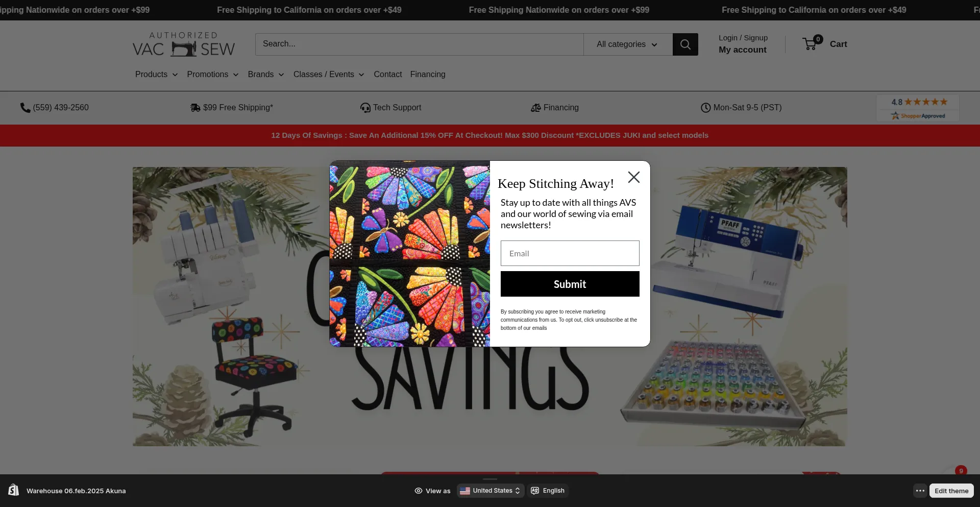Image resolution: width=980 pixels, height=507 pixels.
Task: Expand the United States country selector
Action: tap(490, 491)
